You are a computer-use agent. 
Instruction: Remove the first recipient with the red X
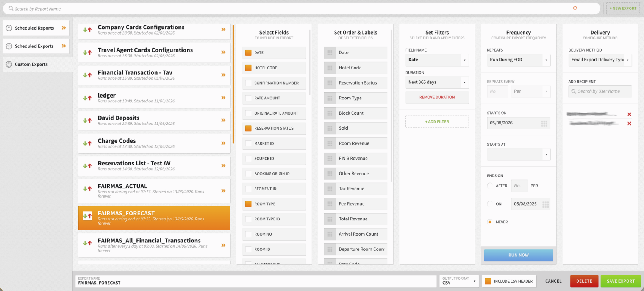[x=629, y=114]
